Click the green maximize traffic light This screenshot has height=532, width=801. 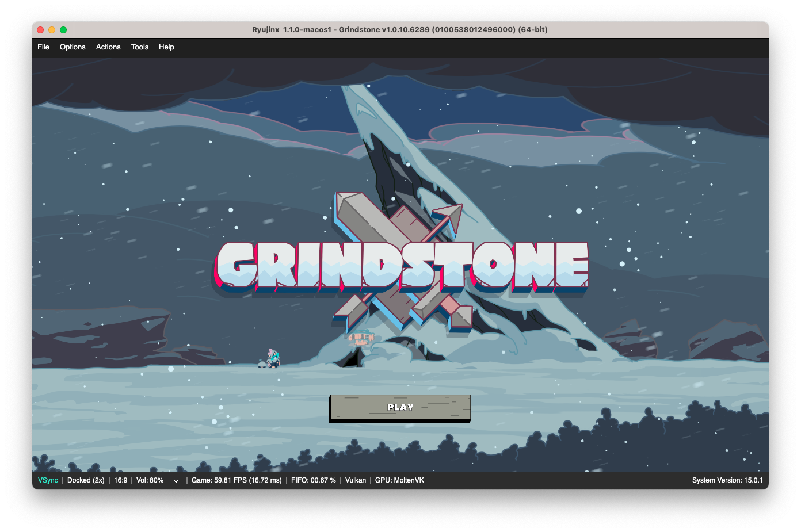point(64,29)
